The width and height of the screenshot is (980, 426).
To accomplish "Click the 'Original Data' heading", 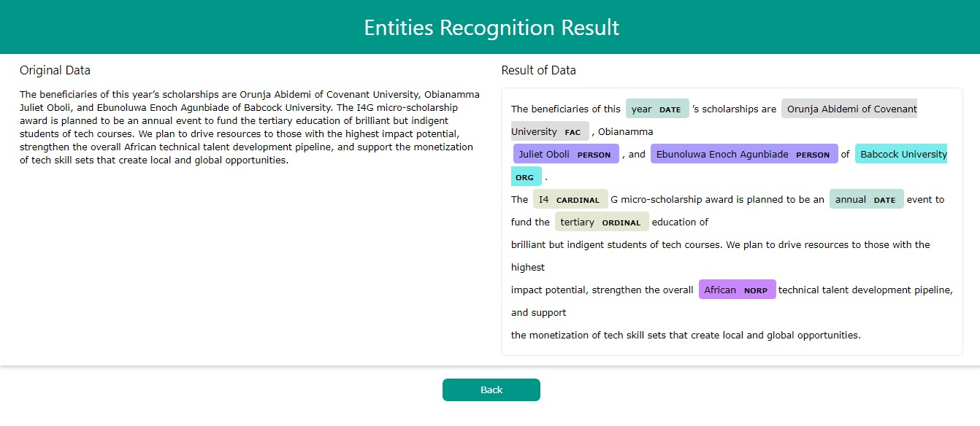I will tap(55, 71).
